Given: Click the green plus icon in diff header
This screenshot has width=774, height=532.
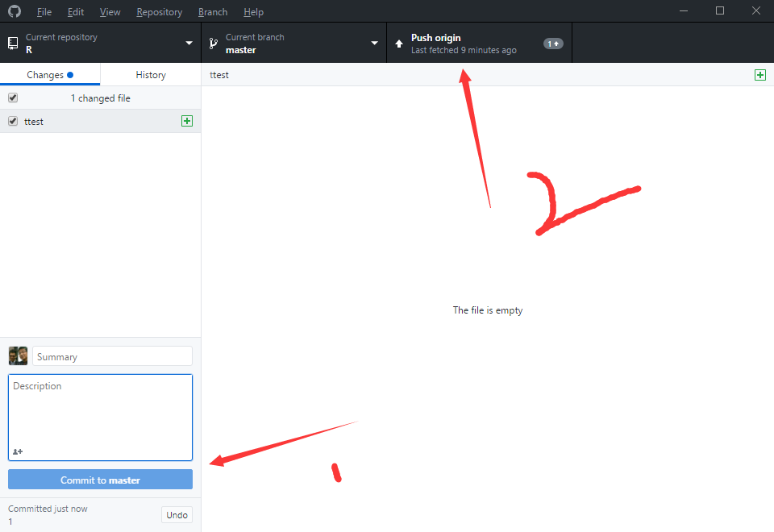Looking at the screenshot, I should [x=759, y=74].
